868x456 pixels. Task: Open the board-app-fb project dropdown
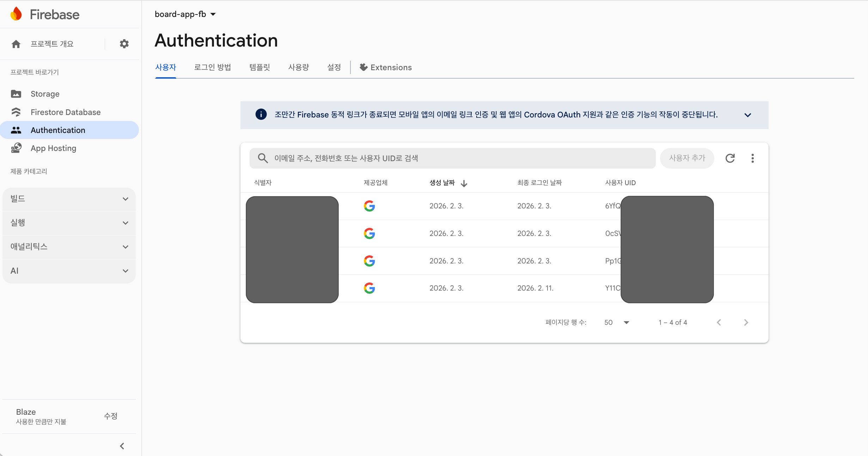click(185, 14)
